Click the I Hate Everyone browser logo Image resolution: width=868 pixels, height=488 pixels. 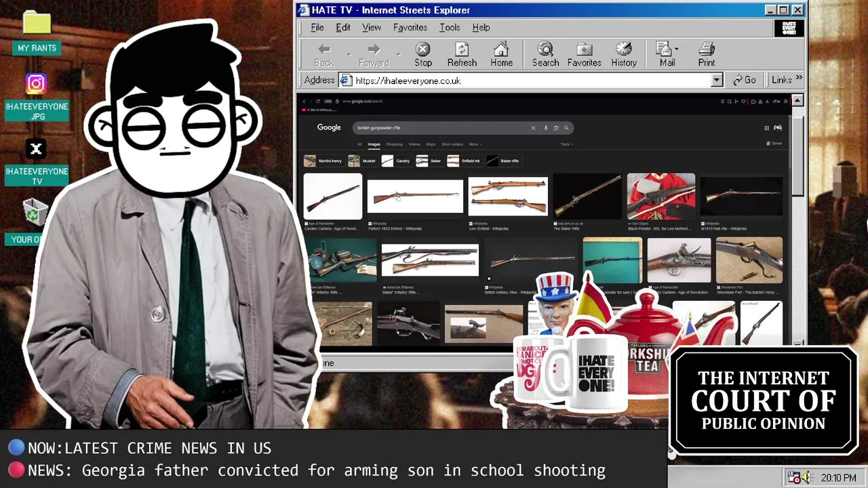(789, 28)
